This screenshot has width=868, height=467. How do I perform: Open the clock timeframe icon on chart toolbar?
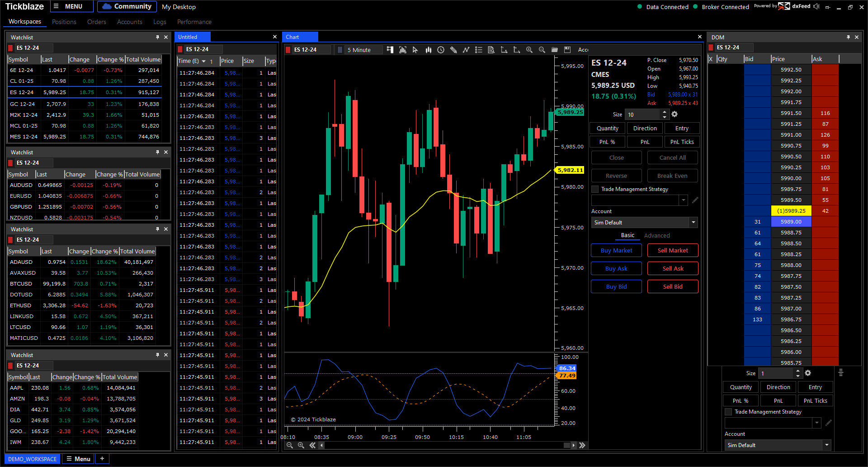click(441, 50)
